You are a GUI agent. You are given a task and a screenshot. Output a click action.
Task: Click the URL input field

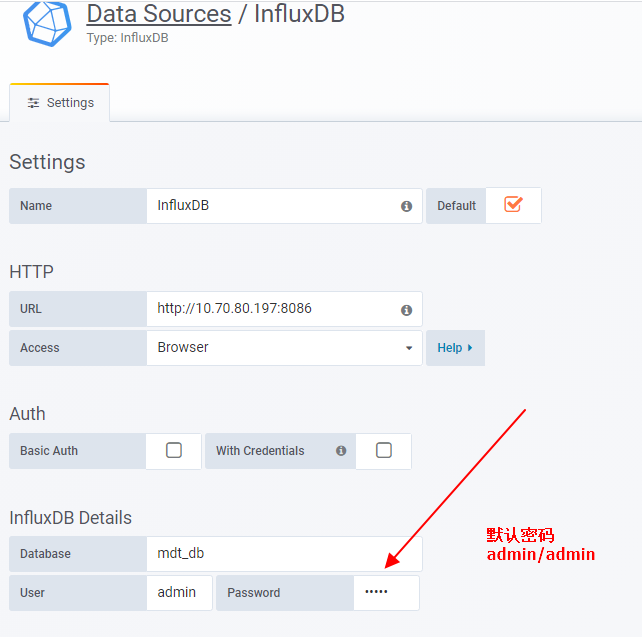[270, 309]
